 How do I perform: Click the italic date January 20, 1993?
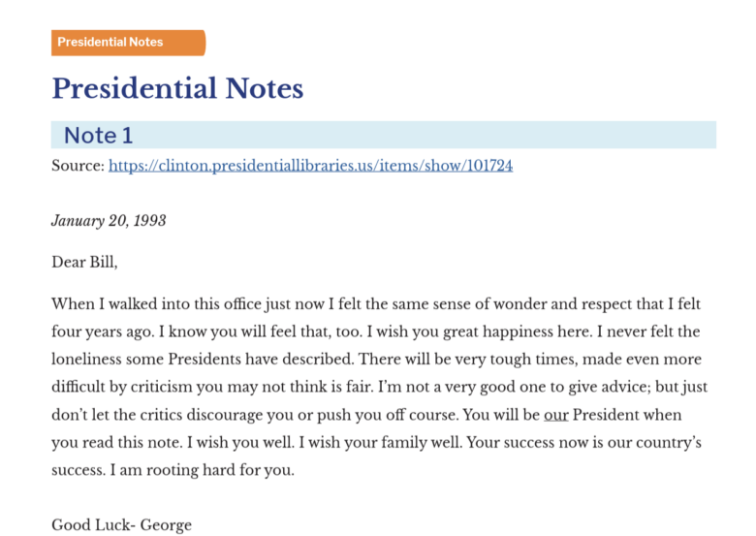click(109, 221)
